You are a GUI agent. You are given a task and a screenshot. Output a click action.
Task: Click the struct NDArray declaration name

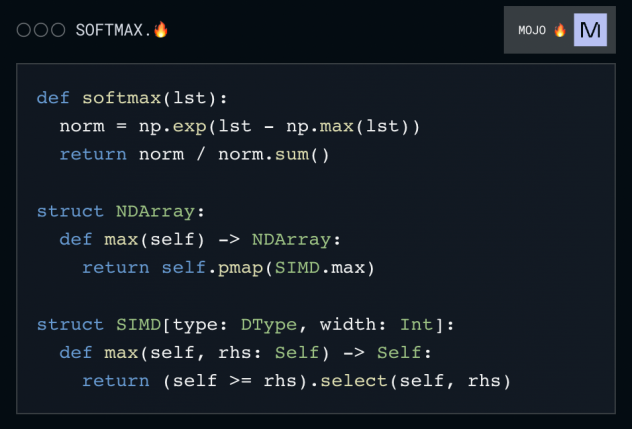151,211
